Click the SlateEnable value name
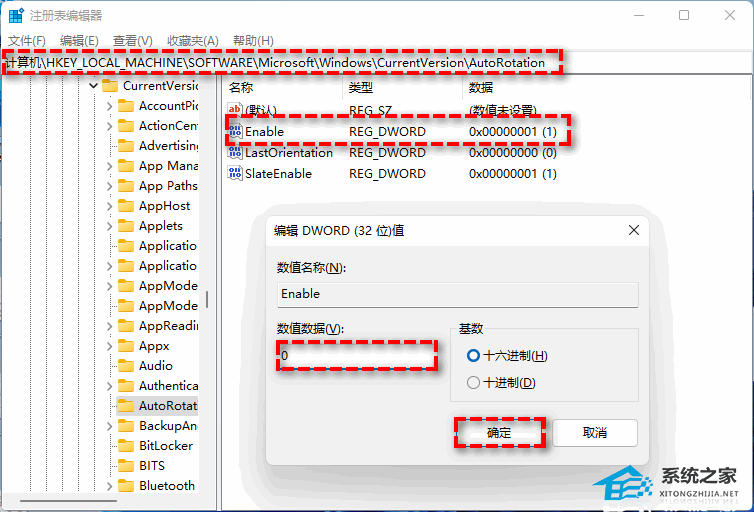This screenshot has width=754, height=512. (278, 174)
